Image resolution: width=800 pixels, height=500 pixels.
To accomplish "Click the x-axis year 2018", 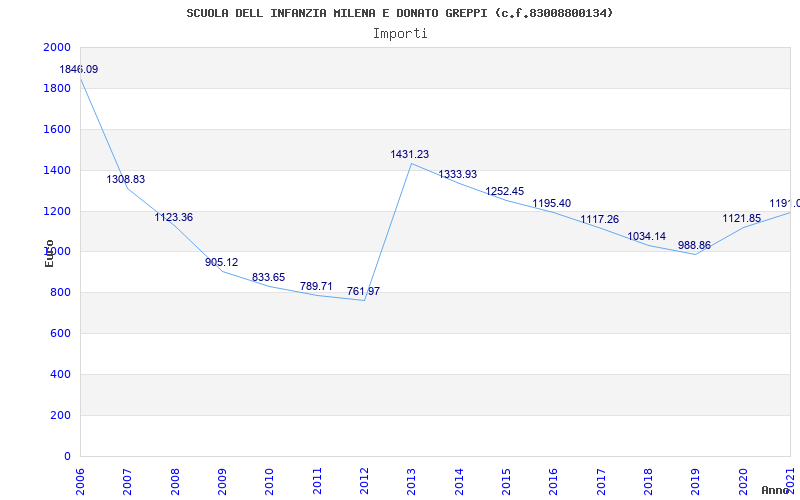I will tap(648, 482).
